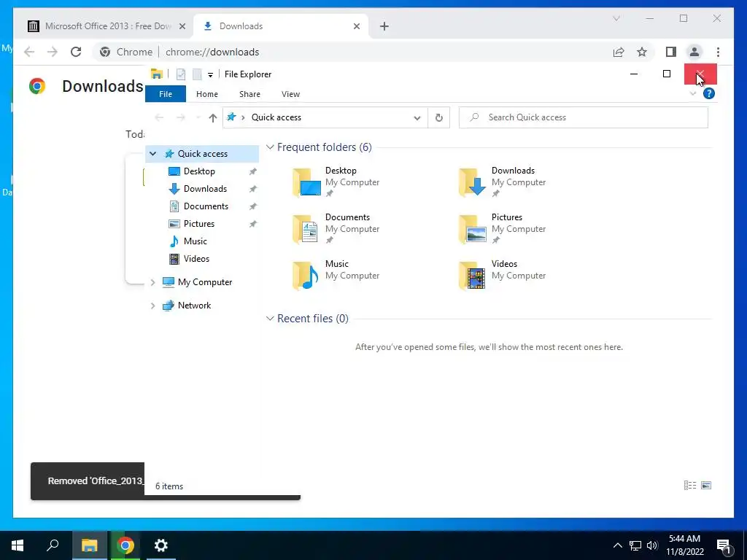Show hidden system tray icons
747x560 pixels.
(617, 545)
